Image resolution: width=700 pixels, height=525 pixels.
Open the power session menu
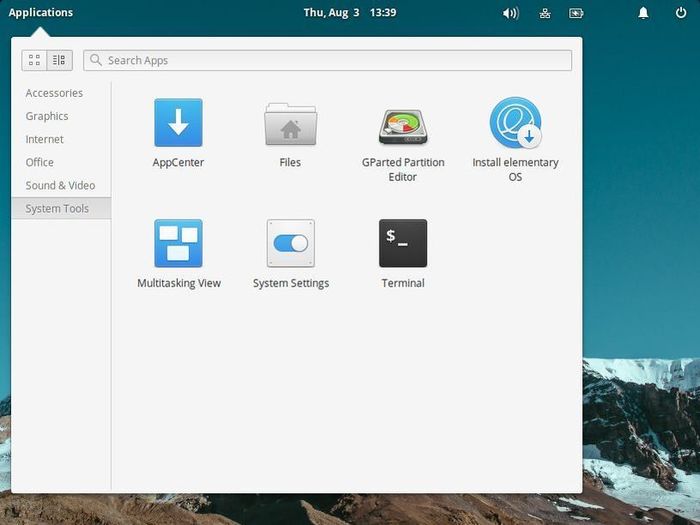click(x=681, y=13)
